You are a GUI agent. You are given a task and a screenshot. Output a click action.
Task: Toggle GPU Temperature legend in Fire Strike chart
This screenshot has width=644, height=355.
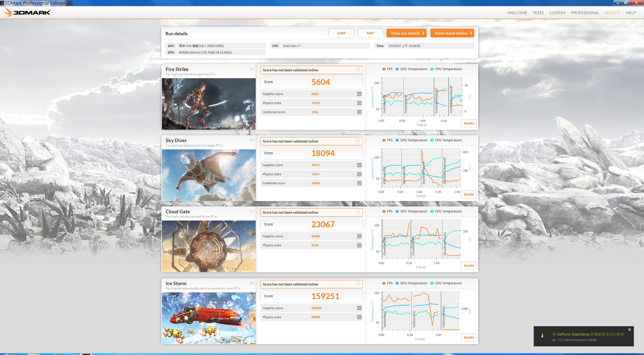412,69
